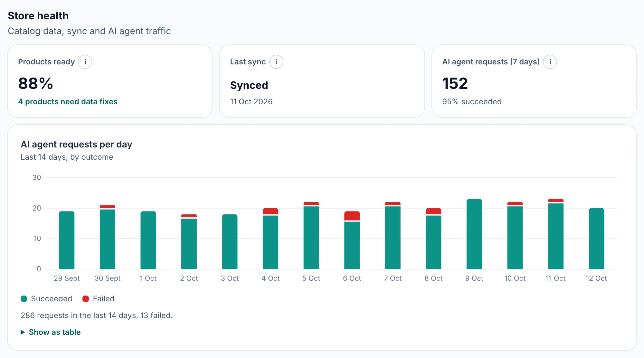Image resolution: width=644 pixels, height=358 pixels.
Task: Click the 88% products ready value
Action: tap(36, 83)
